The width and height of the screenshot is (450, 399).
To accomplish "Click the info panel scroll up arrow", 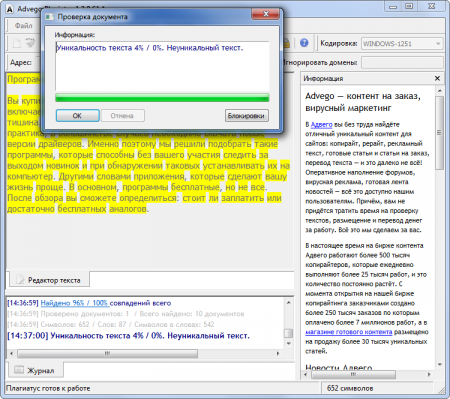I will click(x=439, y=91).
